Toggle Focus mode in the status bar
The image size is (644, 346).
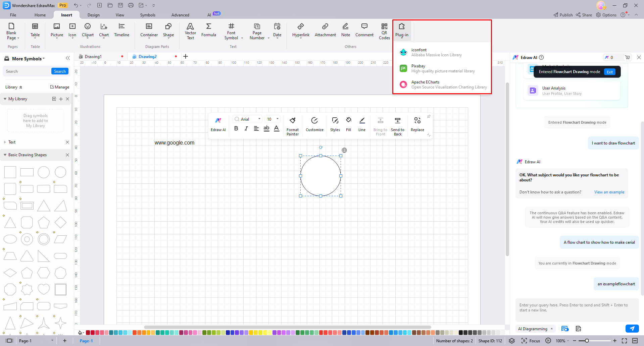click(531, 341)
